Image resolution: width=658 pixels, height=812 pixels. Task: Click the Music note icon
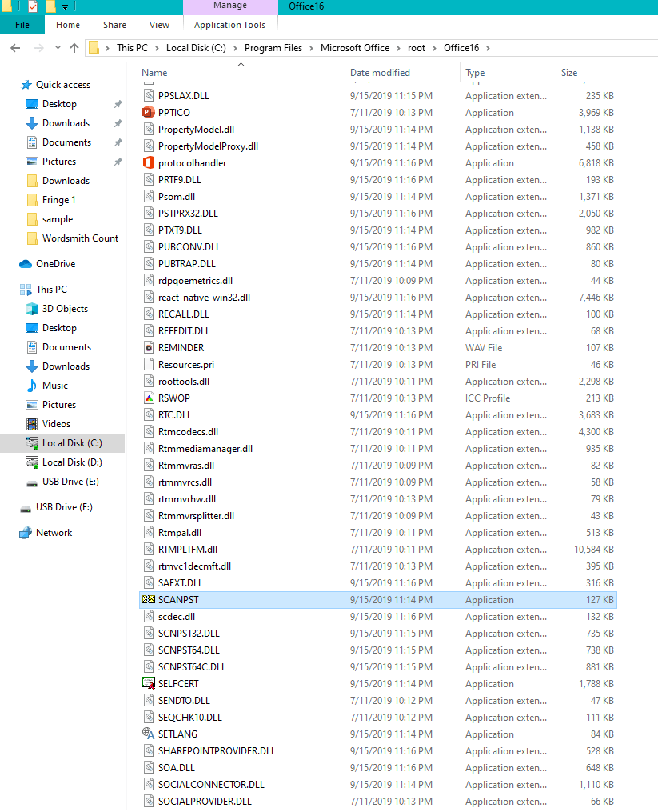32,386
